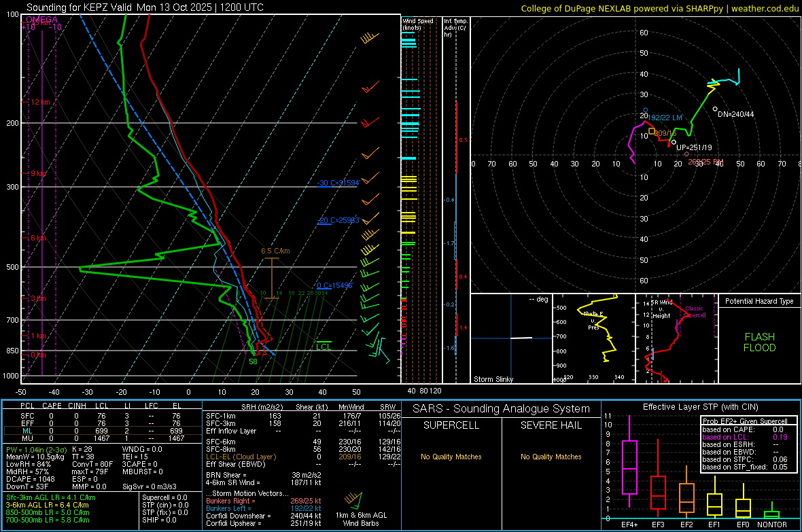The height and width of the screenshot is (532, 802).
Task: Click the SigSvr = 0 m3/s3 value
Action: (150, 486)
